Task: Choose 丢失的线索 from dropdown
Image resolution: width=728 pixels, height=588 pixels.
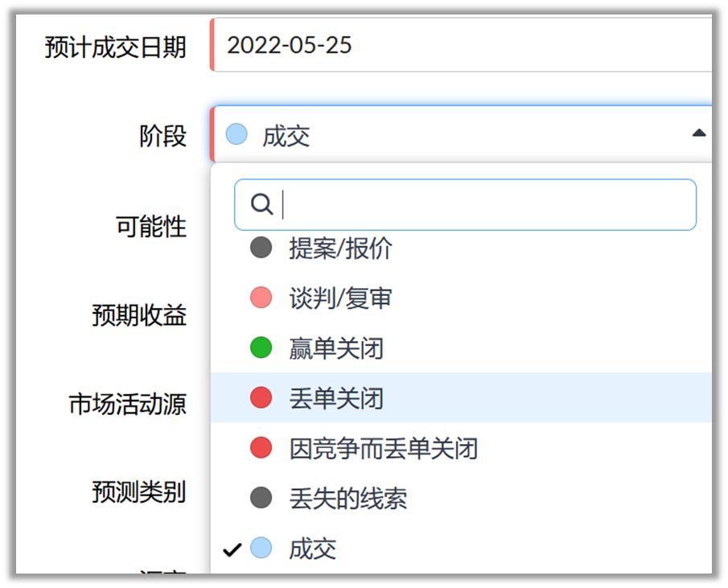Action: (348, 498)
